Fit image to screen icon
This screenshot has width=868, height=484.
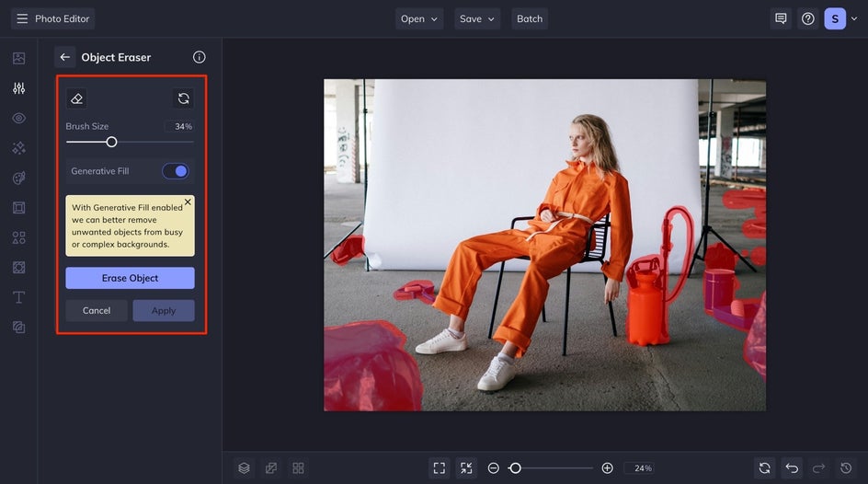[x=439, y=468]
